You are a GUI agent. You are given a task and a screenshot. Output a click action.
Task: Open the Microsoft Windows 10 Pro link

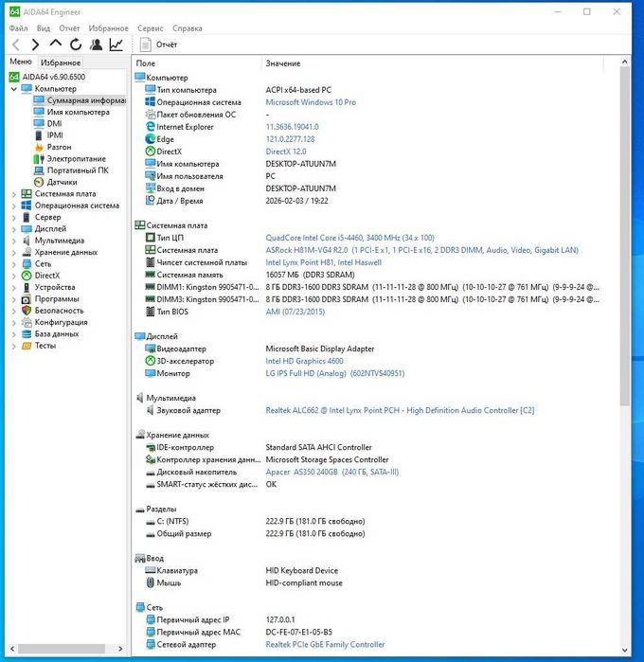(311, 102)
